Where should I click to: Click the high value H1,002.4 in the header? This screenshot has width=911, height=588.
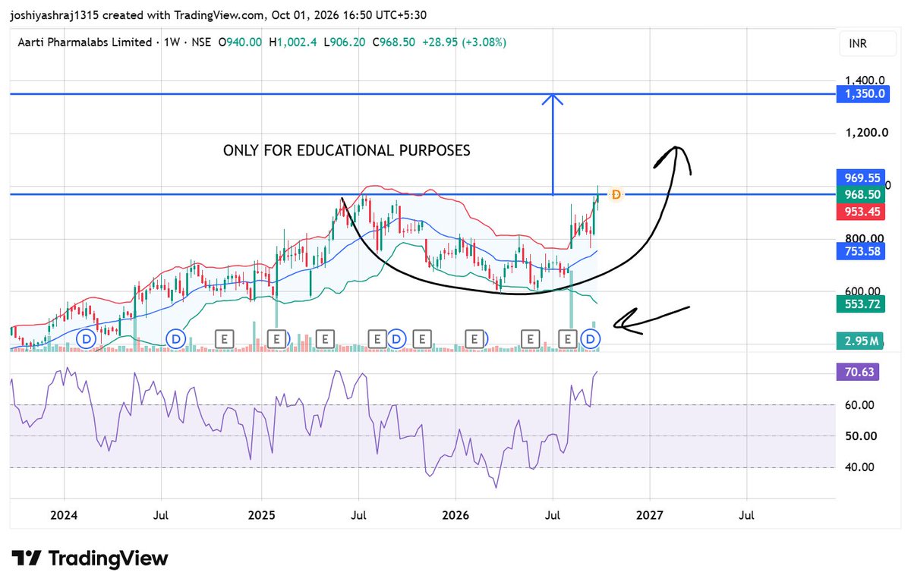click(x=294, y=42)
